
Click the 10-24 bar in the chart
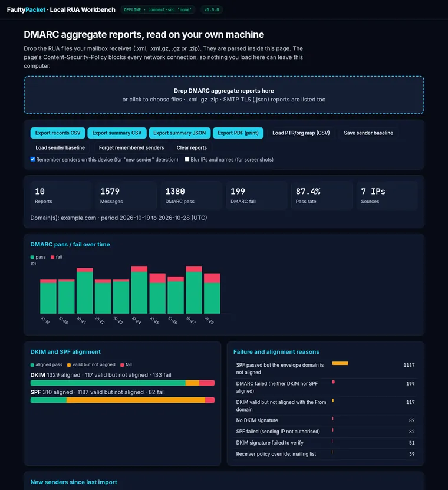coord(139,290)
